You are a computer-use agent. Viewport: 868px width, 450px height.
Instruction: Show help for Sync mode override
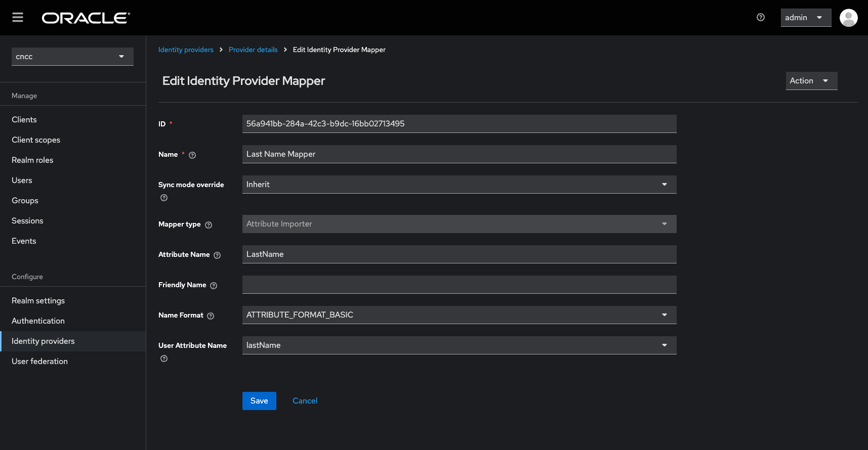164,198
